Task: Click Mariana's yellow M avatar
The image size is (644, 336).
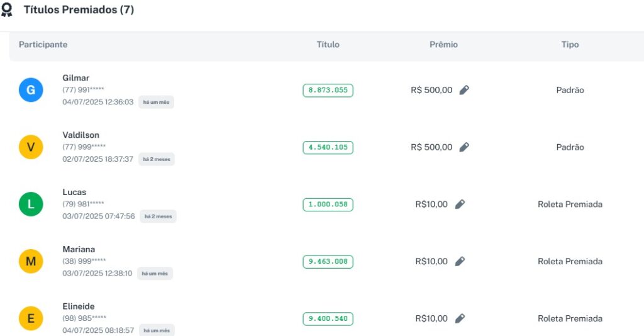Action: coord(31,261)
